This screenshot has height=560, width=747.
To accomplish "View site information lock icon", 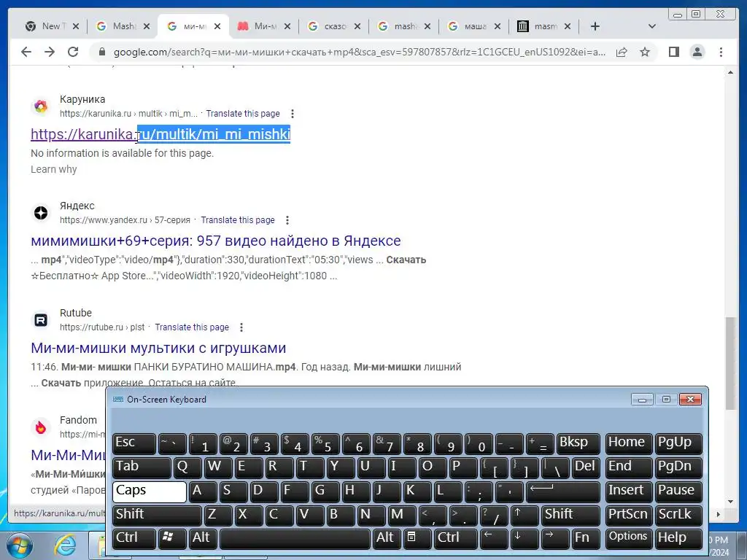I will 101,52.
